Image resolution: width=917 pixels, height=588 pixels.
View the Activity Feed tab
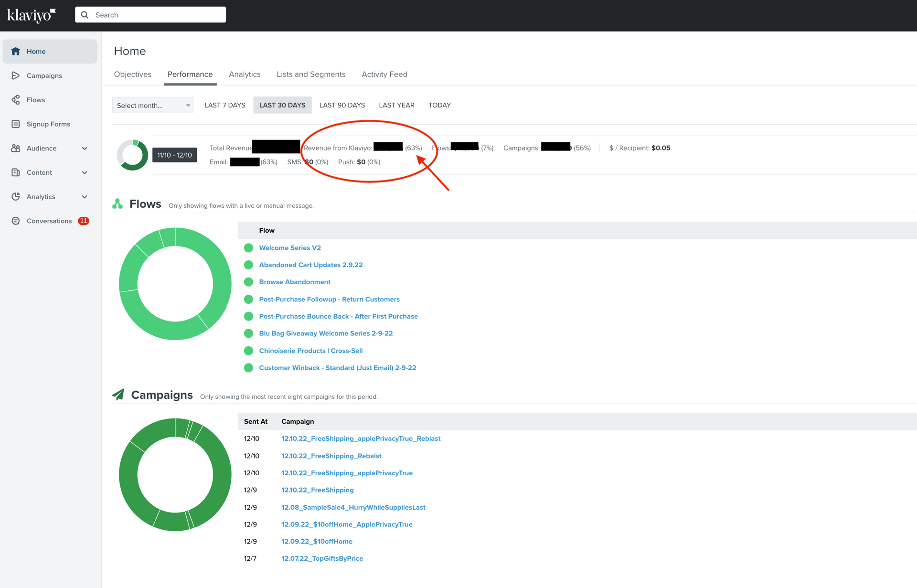(384, 74)
